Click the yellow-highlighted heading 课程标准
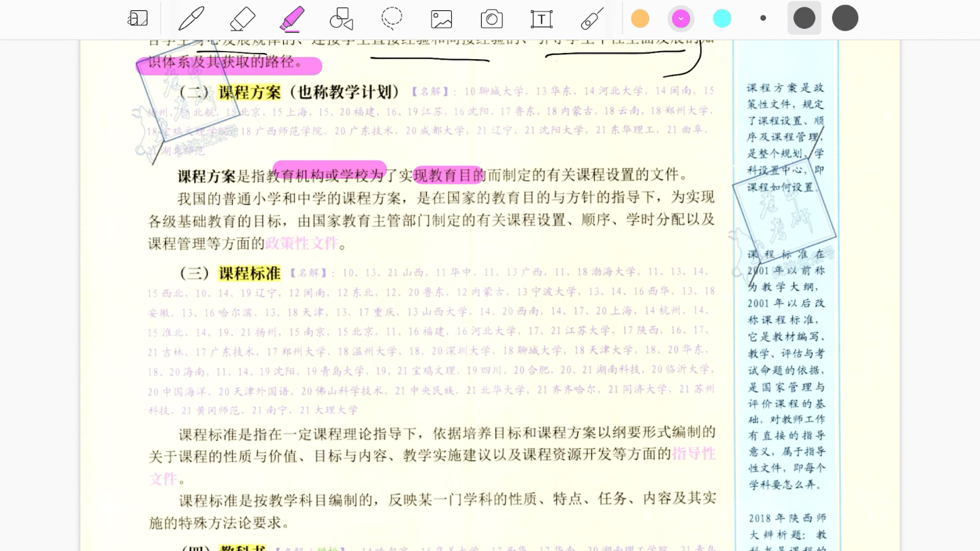Screen dimensions: 980x551 pyautogui.click(x=249, y=273)
